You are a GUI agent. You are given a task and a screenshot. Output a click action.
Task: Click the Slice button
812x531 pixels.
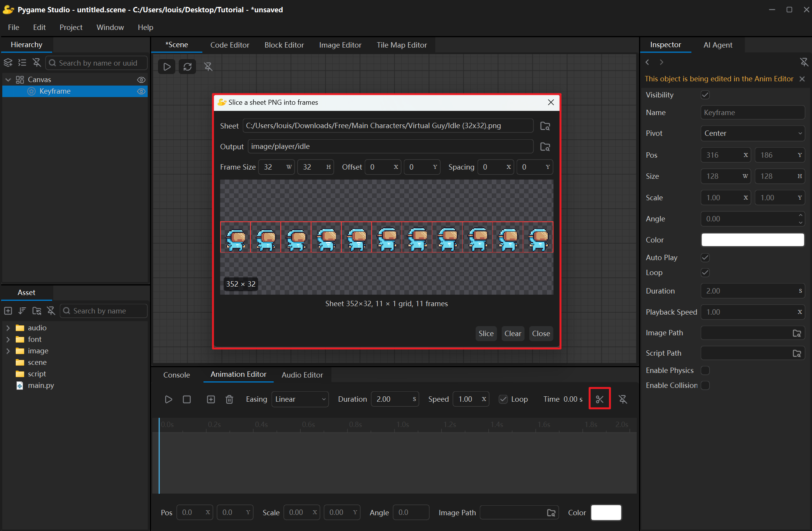tap(486, 334)
